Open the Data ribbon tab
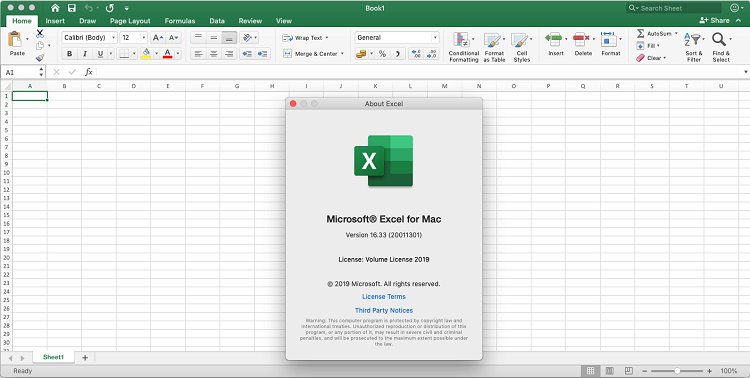The width and height of the screenshot is (750, 378). click(217, 21)
